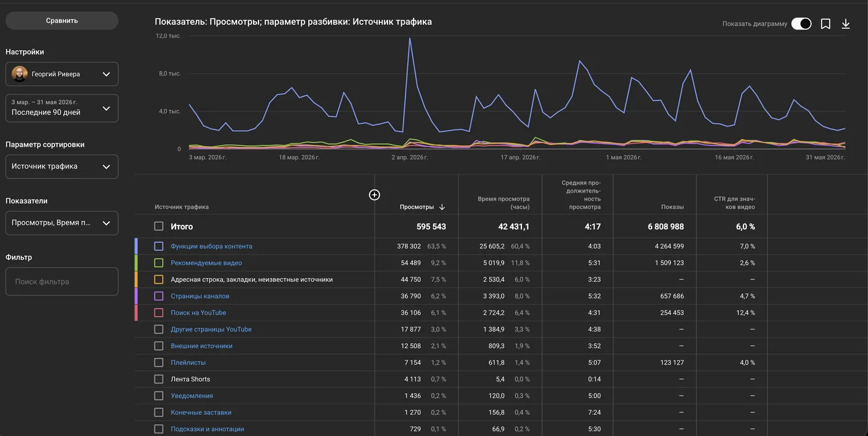Open the Показатели metrics dropdown
The height and width of the screenshot is (436, 868).
(62, 223)
